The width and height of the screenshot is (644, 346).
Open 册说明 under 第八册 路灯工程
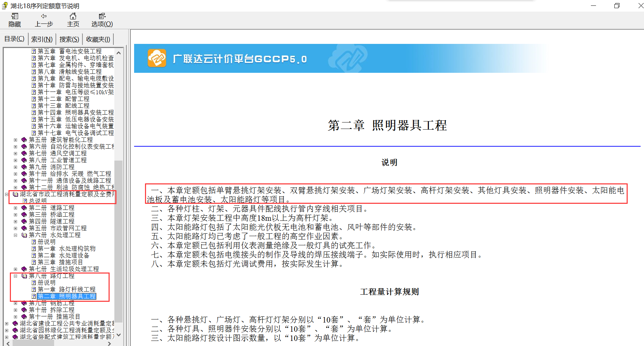pos(46,283)
